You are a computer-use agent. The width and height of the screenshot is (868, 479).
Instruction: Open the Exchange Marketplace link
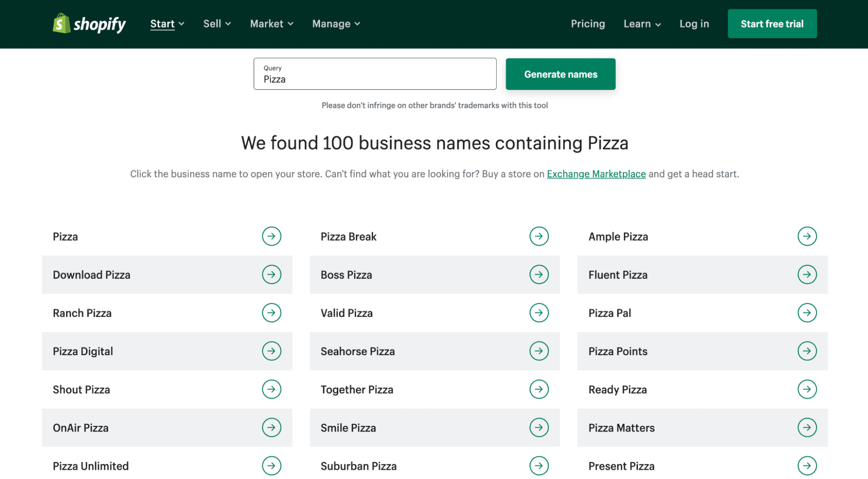point(596,174)
